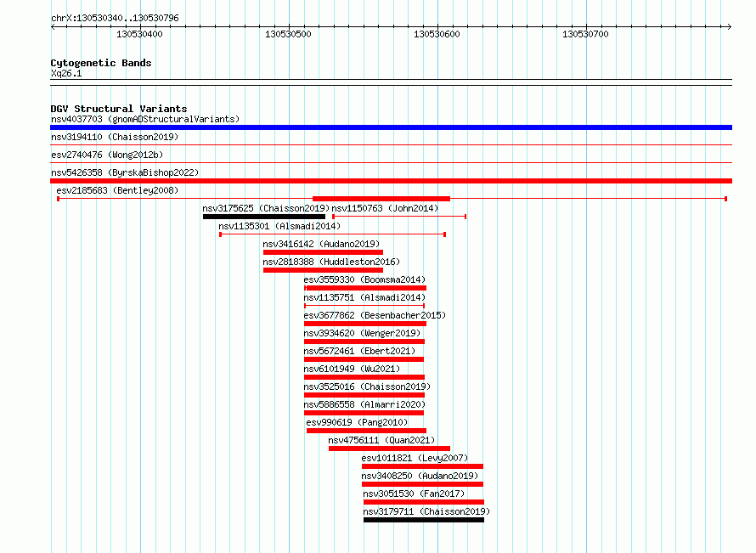Click esv3559330 (Boomsma2014) label
The height and width of the screenshot is (553, 756).
point(364,279)
